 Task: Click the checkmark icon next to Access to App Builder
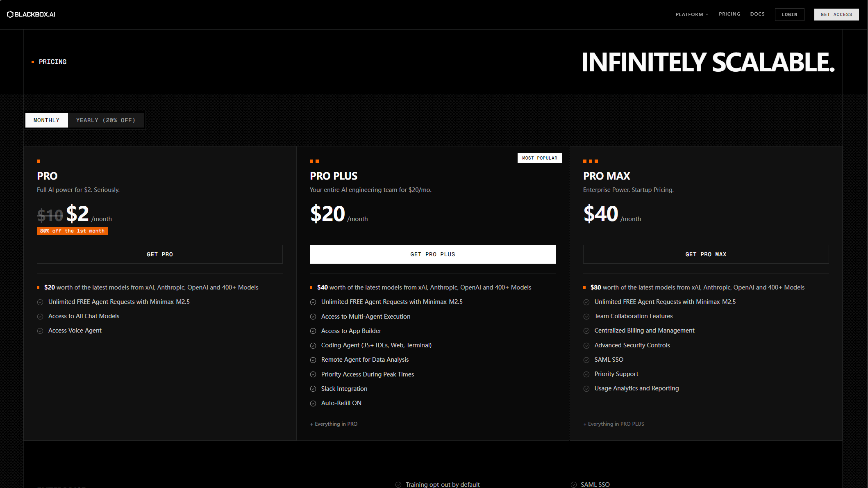(x=313, y=331)
